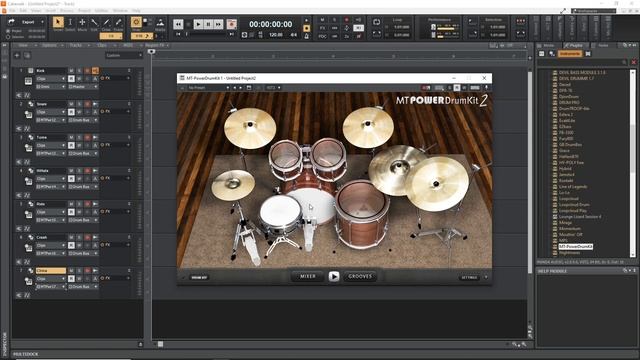The height and width of the screenshot is (360, 640).
Task: Open the drum kit MIXER panel
Action: (307, 276)
